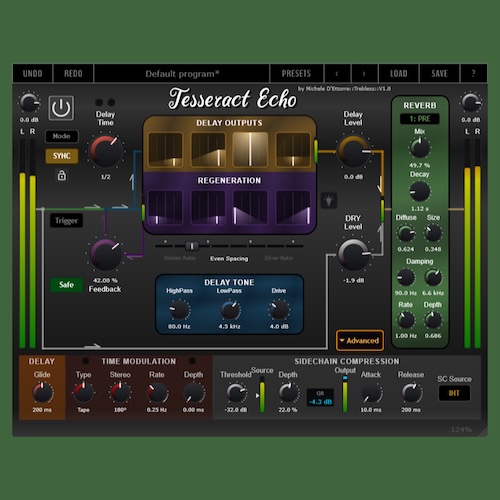The height and width of the screenshot is (500, 500).
Task: Click the input gain knob top left
Action: coord(29,103)
